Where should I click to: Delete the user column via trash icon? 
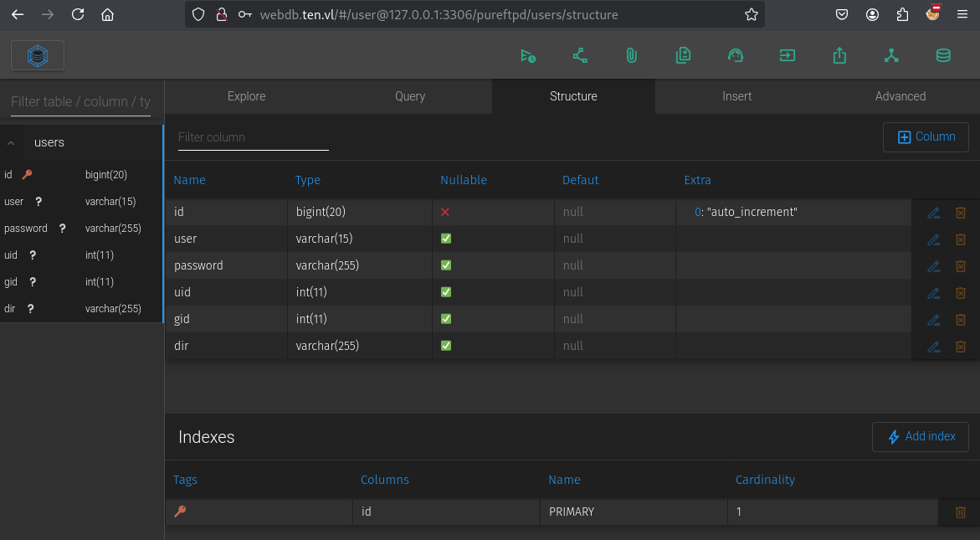pyautogui.click(x=961, y=239)
